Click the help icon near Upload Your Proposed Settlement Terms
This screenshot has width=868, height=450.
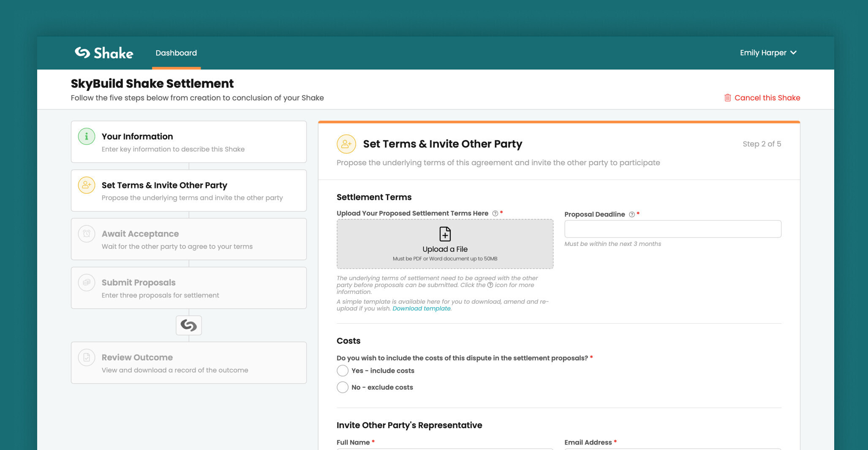(495, 213)
